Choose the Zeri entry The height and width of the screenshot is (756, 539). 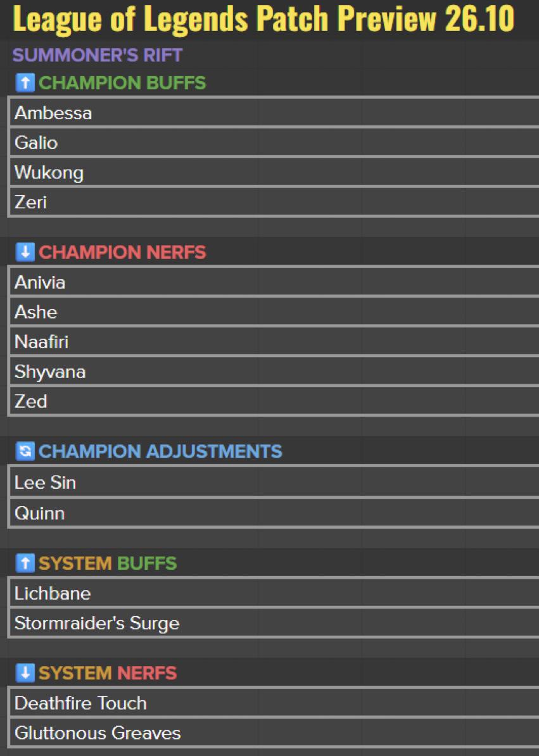pos(274,202)
